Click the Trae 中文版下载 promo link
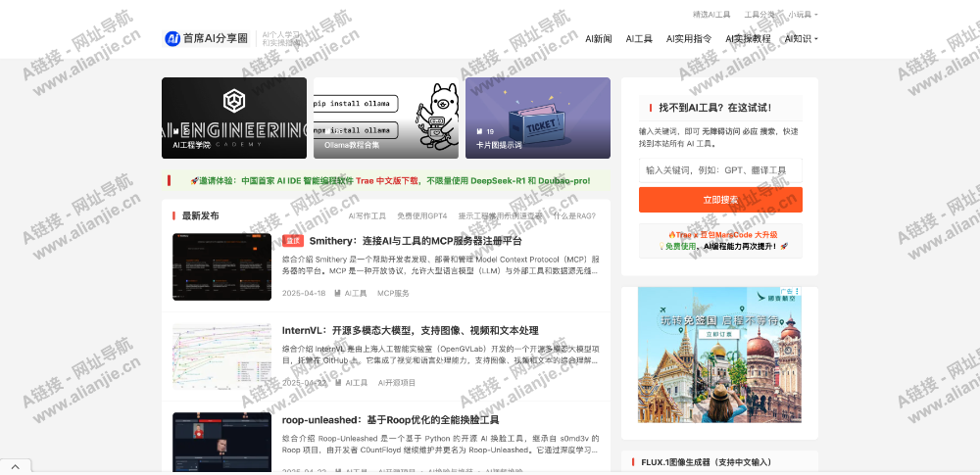 click(387, 180)
